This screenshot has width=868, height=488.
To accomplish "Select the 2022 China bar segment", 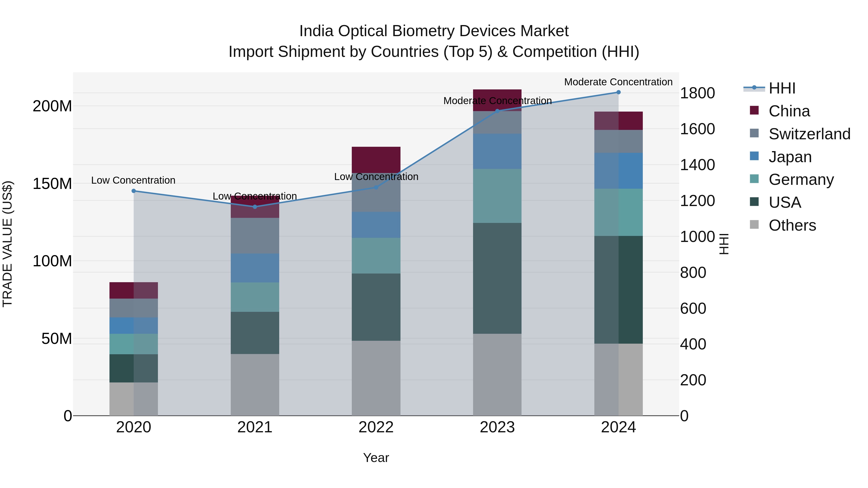I will click(x=376, y=160).
